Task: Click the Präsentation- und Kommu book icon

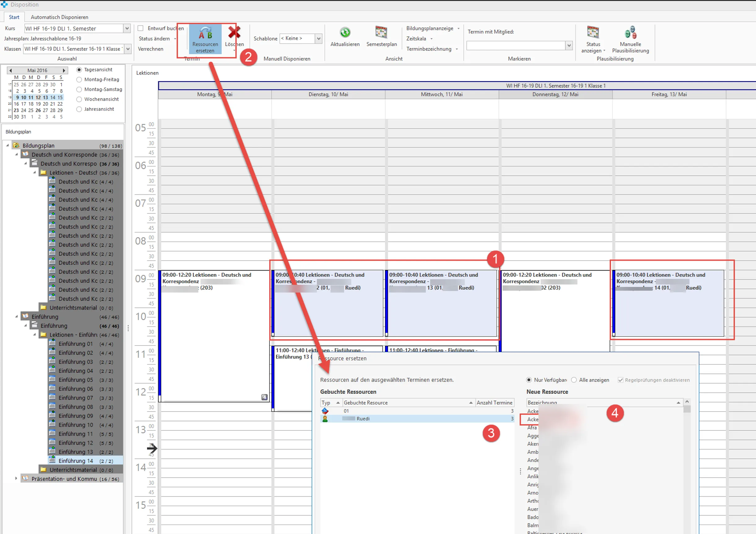Action: (25, 478)
